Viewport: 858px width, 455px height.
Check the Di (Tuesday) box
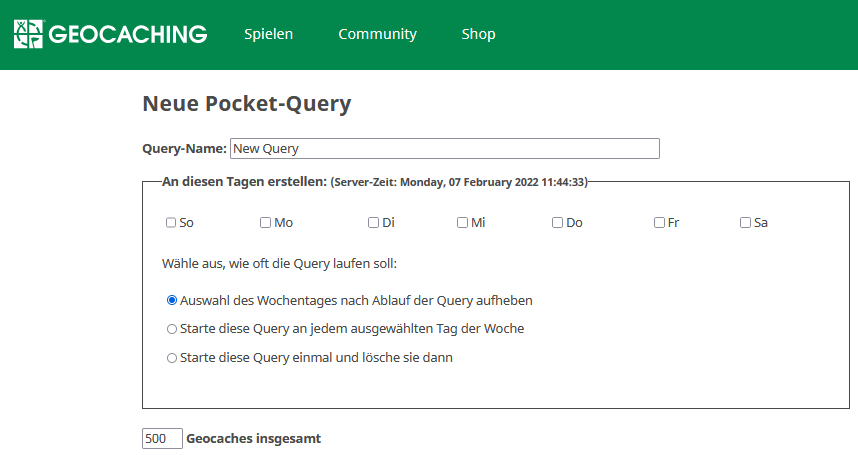point(373,223)
